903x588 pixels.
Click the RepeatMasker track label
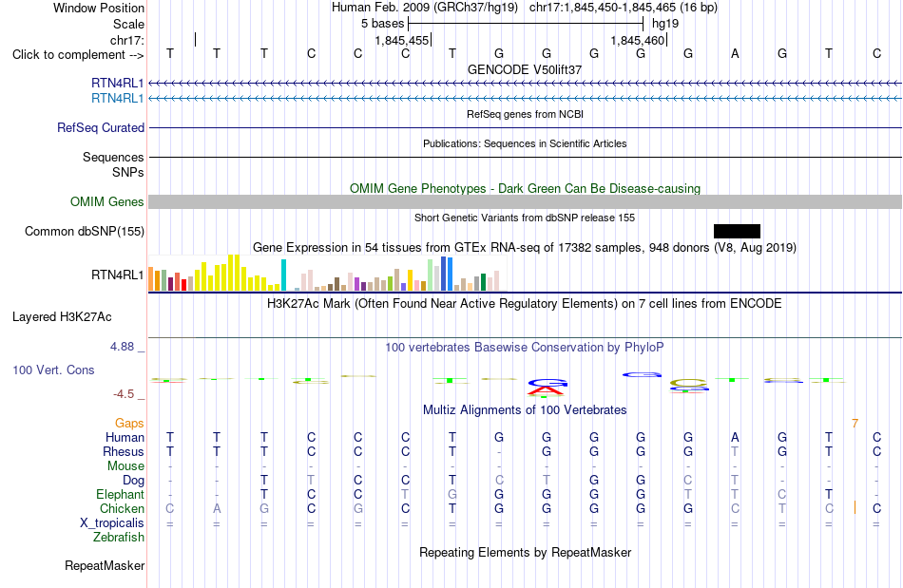pos(105,565)
